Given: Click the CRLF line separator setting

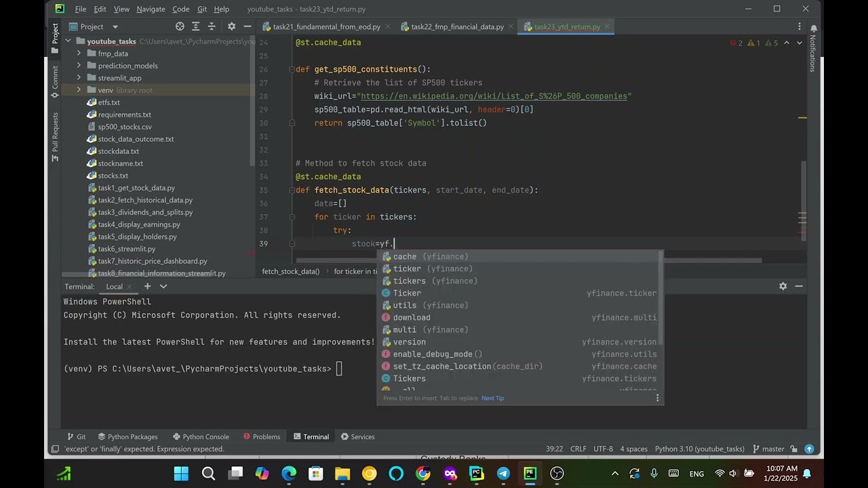Looking at the screenshot, I should [x=578, y=449].
